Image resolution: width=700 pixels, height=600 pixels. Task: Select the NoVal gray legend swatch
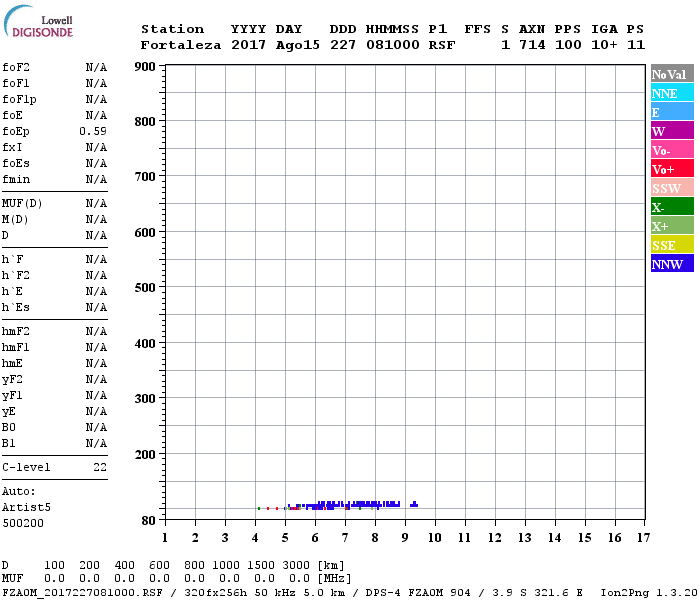click(672, 74)
